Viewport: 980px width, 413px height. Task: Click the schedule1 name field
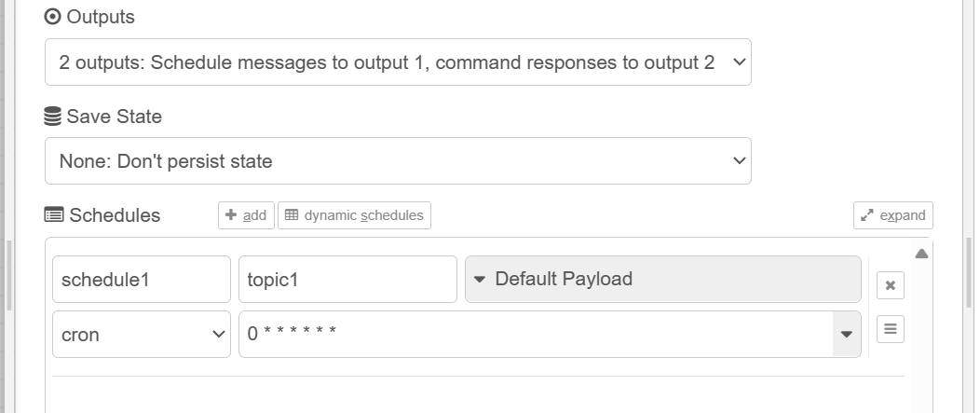pyautogui.click(x=141, y=280)
